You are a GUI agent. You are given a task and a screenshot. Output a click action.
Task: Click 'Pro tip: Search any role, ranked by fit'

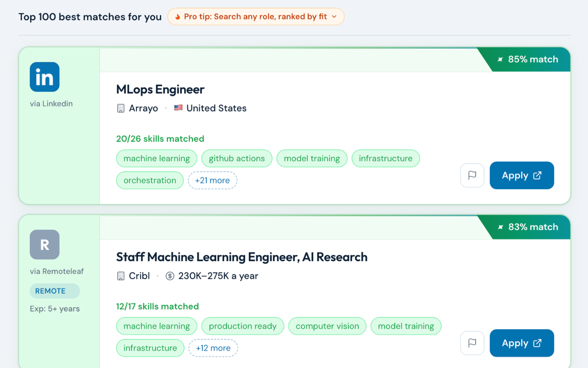255,17
